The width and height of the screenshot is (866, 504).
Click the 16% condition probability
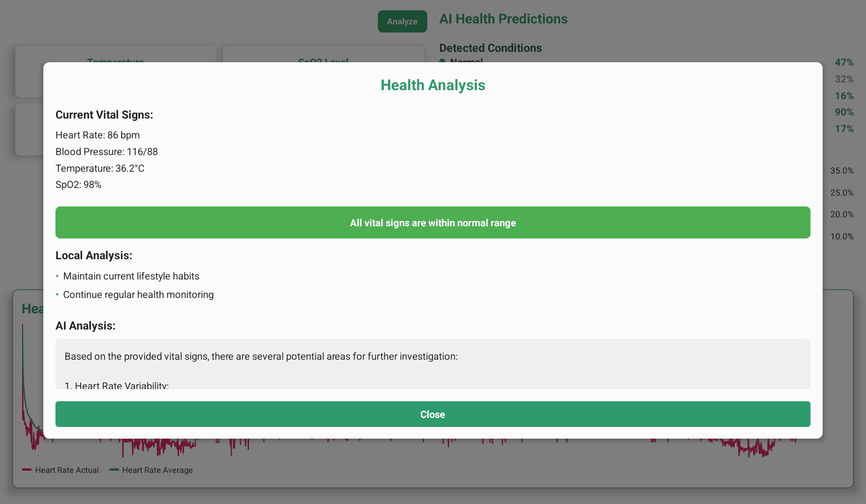pyautogui.click(x=844, y=96)
